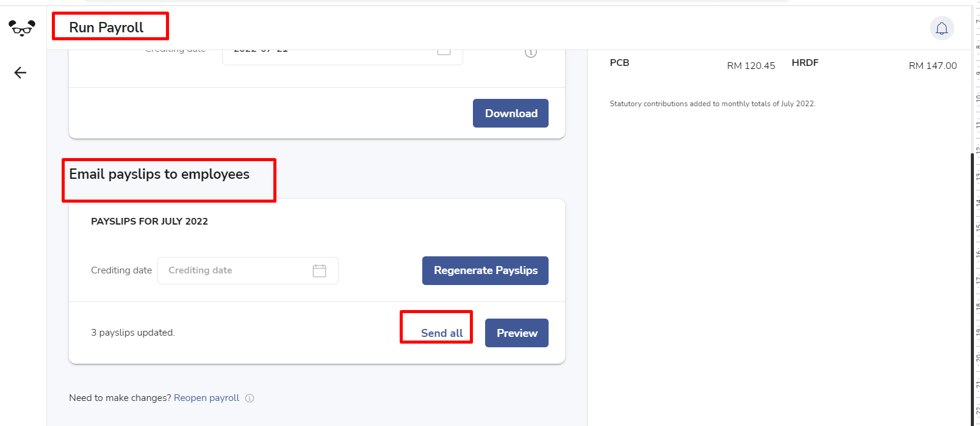Screen dimensions: 980x426
Task: Click Regenerate Payslips button
Action: 485,270
